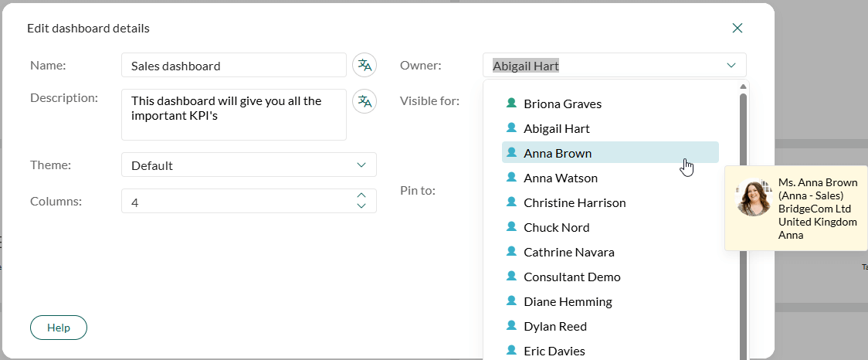Viewport: 868px width, 360px height.
Task: Pick Diane Hemming from the list
Action: (610, 301)
